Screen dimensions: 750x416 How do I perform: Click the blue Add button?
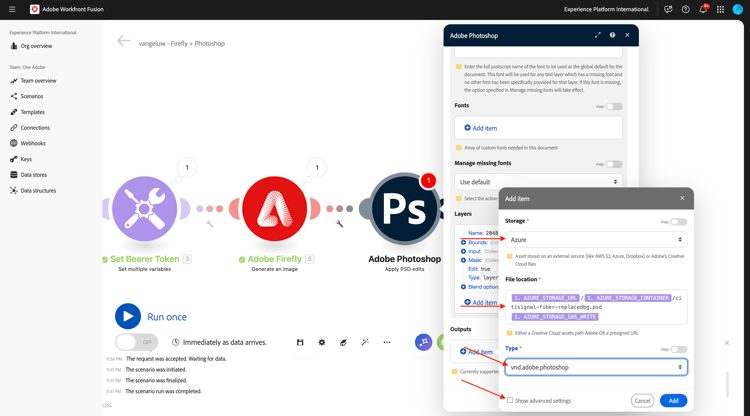tap(673, 401)
